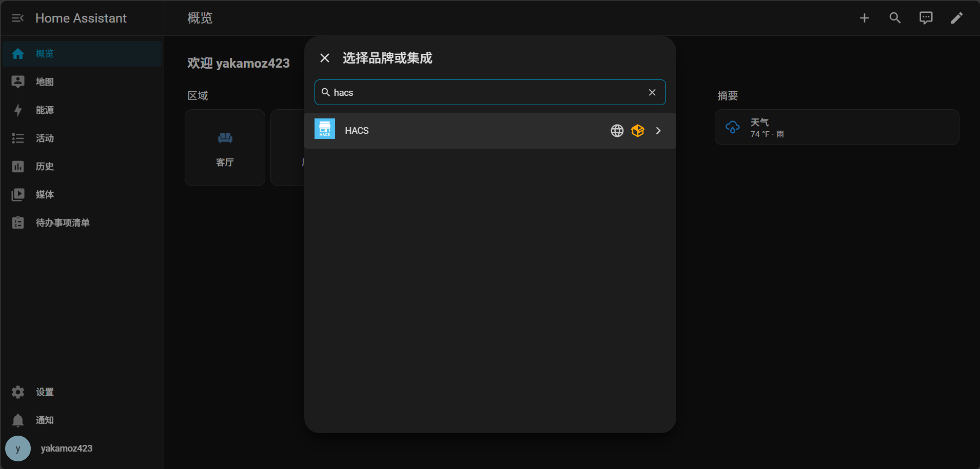Open the 媒体 media browser
This screenshot has height=469, width=980.
(82, 195)
